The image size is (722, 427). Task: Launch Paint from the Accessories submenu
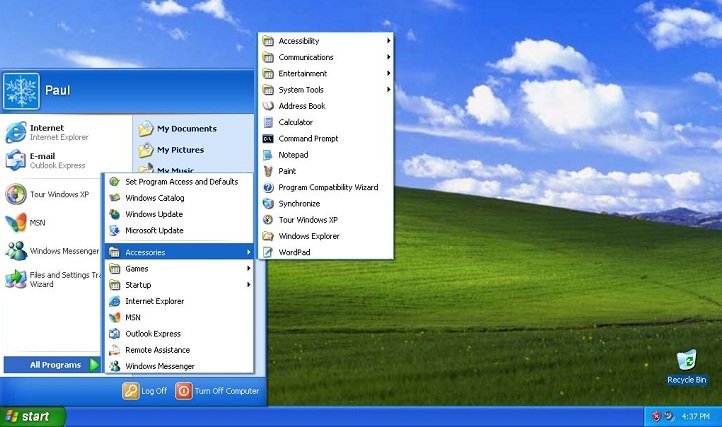(326, 171)
